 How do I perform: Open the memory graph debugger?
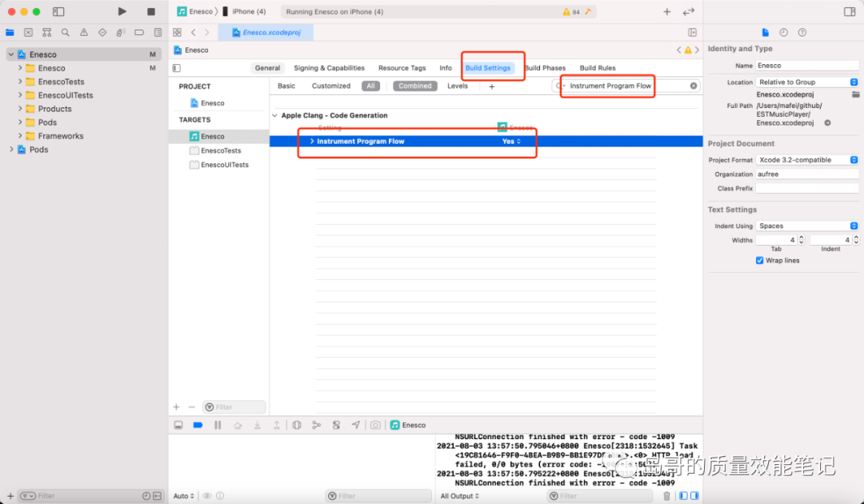point(316,426)
